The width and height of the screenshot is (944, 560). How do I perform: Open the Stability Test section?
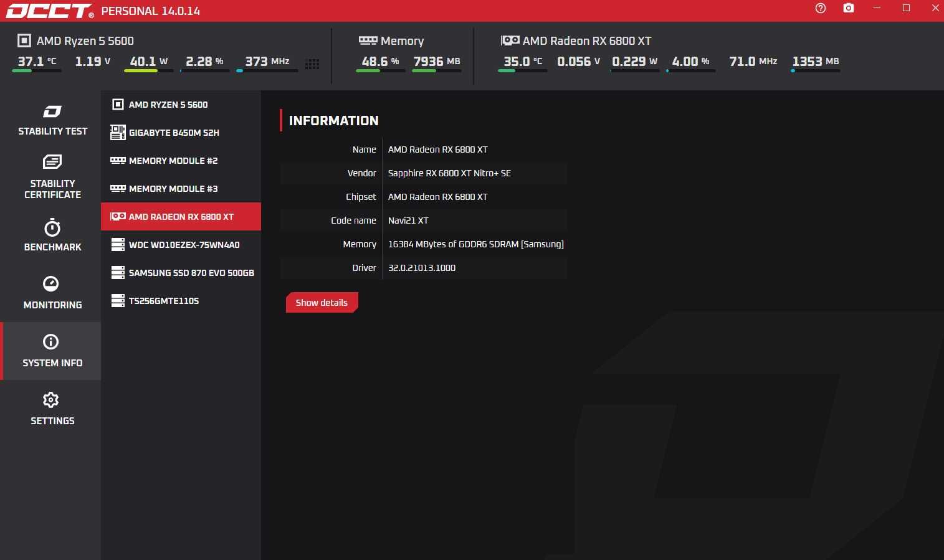(52, 120)
